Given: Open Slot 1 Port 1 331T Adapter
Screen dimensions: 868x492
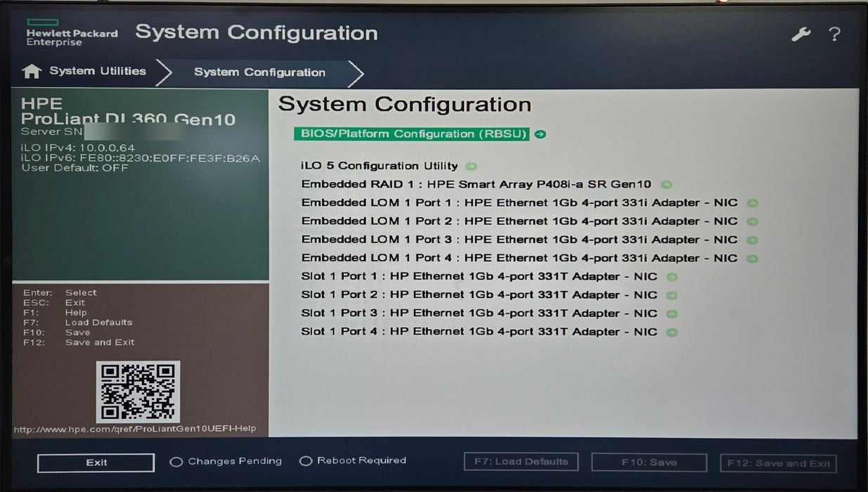Looking at the screenshot, I should [479, 276].
